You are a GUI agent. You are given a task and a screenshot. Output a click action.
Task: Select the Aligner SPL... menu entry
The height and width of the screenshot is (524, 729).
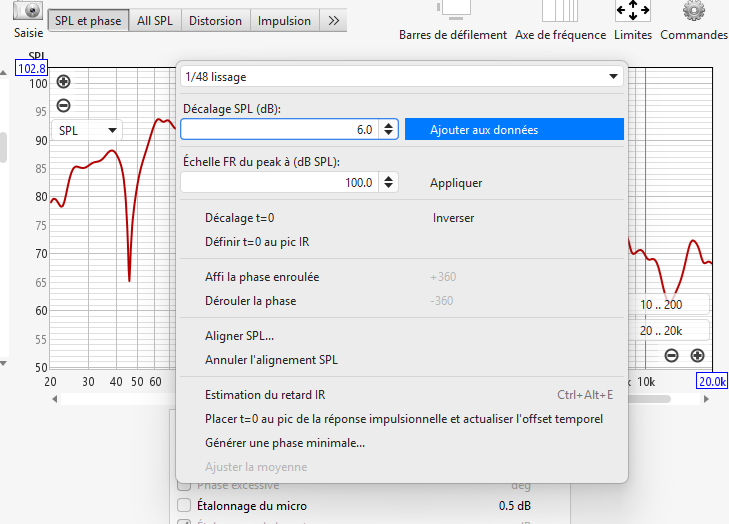tap(239, 336)
